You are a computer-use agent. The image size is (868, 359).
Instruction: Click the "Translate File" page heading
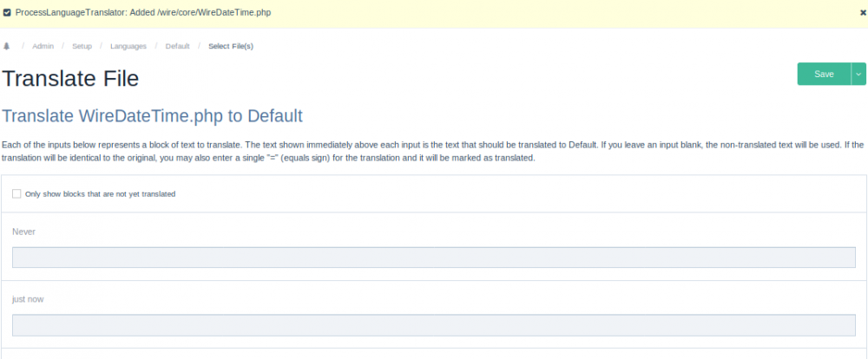[70, 78]
